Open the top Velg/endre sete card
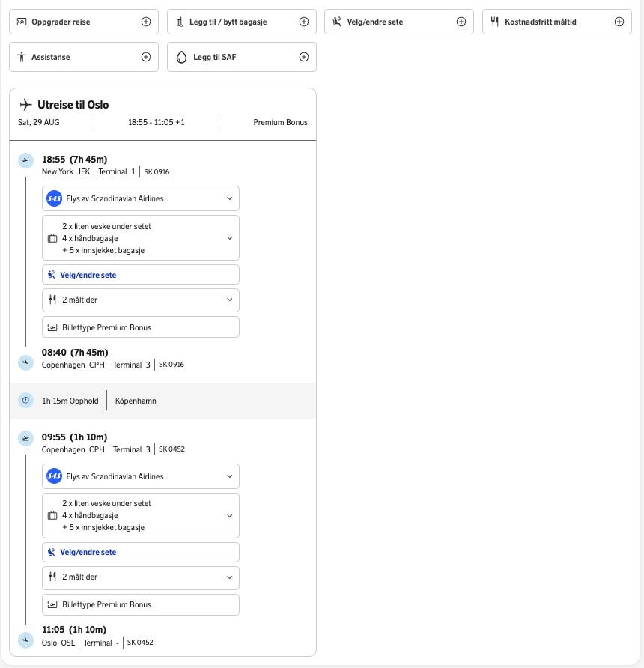The height and width of the screenshot is (668, 644). [x=398, y=22]
